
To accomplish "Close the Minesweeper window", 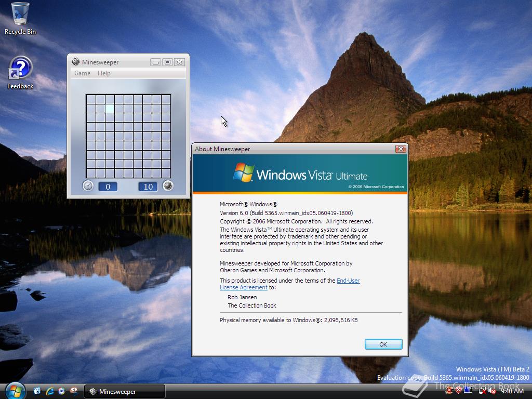I will coord(179,62).
